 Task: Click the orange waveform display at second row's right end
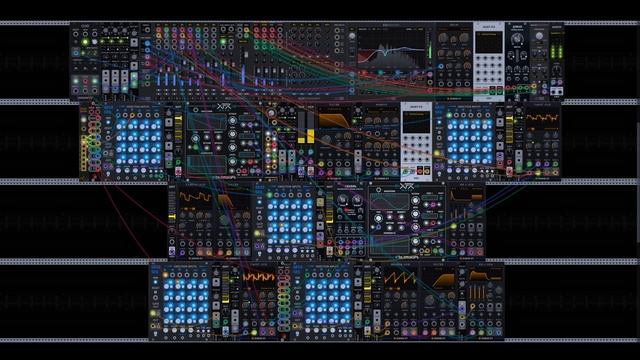[x=542, y=118]
